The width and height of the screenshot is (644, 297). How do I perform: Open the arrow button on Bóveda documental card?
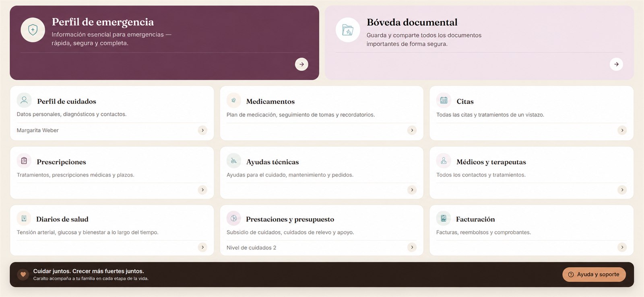pos(616,64)
